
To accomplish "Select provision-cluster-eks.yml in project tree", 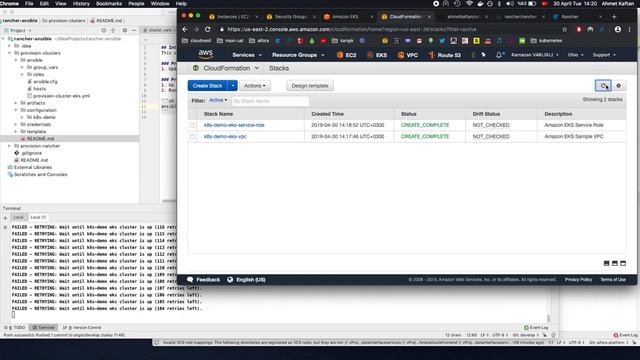I will (61, 96).
